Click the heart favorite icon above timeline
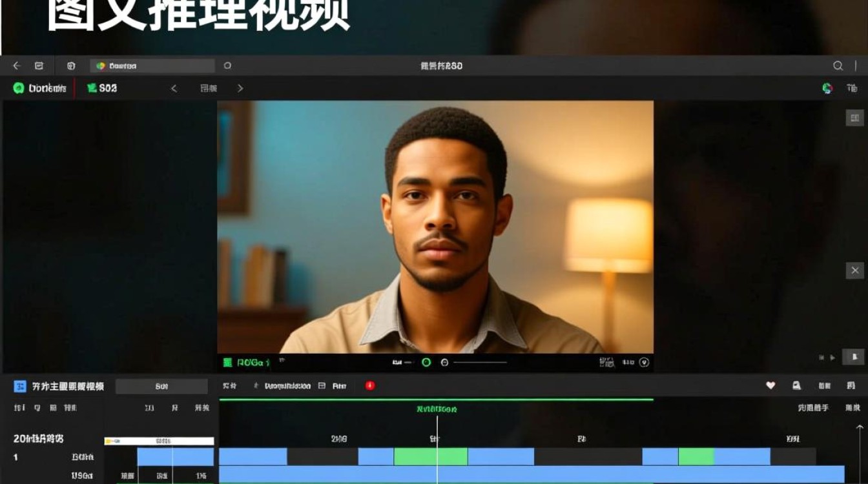This screenshot has height=484, width=868. [770, 385]
